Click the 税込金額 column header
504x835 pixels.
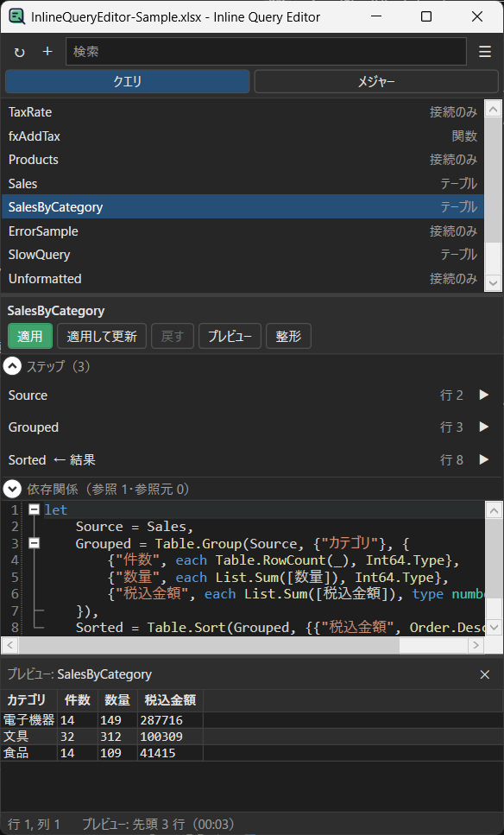170,699
